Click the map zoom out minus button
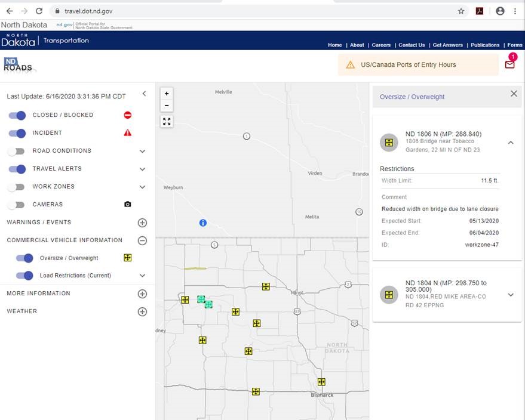The height and width of the screenshot is (420, 525). click(167, 106)
